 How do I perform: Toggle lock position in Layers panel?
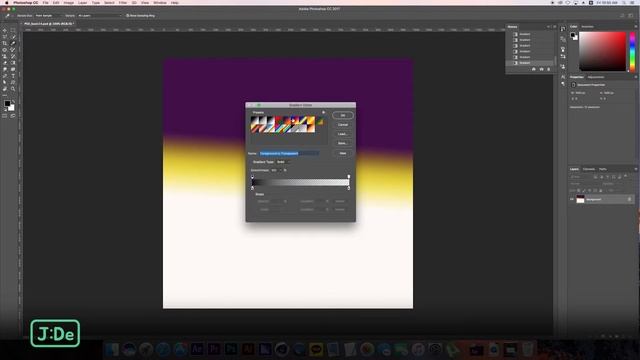click(589, 191)
